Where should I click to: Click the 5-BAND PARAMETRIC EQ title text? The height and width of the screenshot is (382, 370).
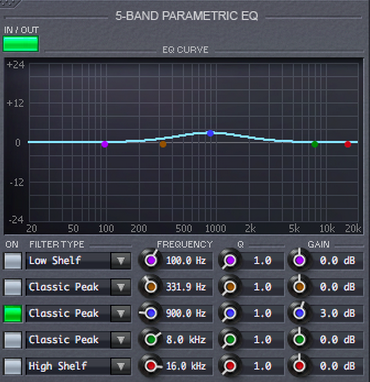187,16
